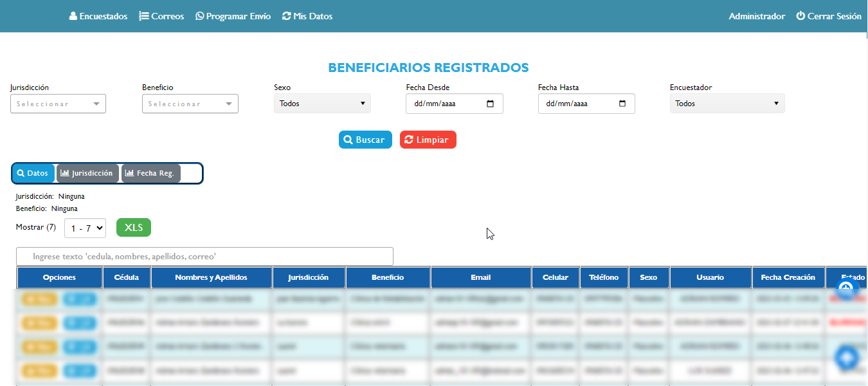Switch to the Fecha Reg. chart tab
The height and width of the screenshot is (386, 868).
click(150, 173)
